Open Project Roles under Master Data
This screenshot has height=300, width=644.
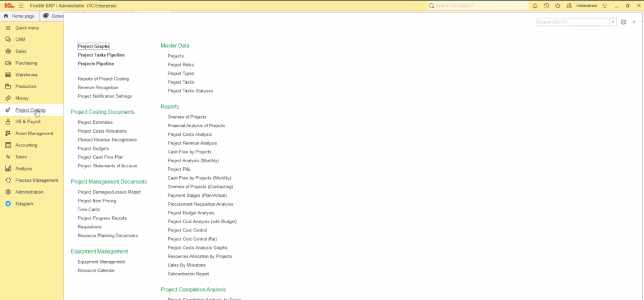point(180,65)
